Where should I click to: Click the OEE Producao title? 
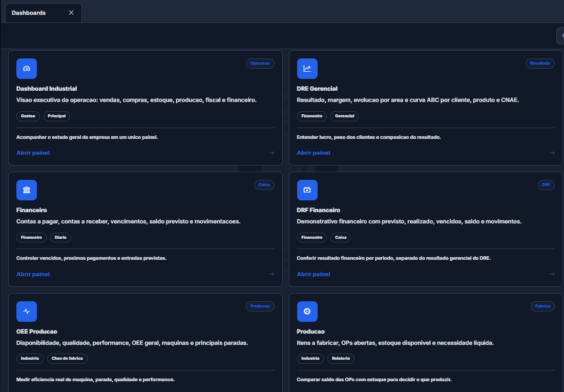[37, 332]
